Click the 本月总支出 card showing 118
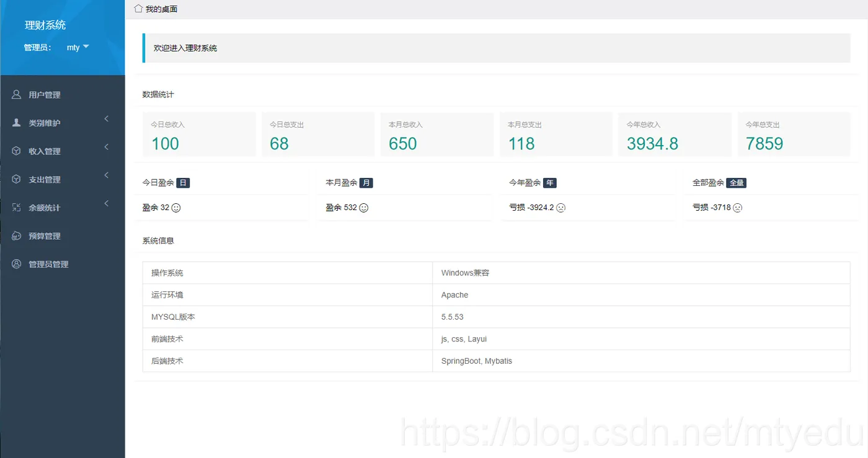Viewport: 868px width, 458px height. (x=556, y=134)
